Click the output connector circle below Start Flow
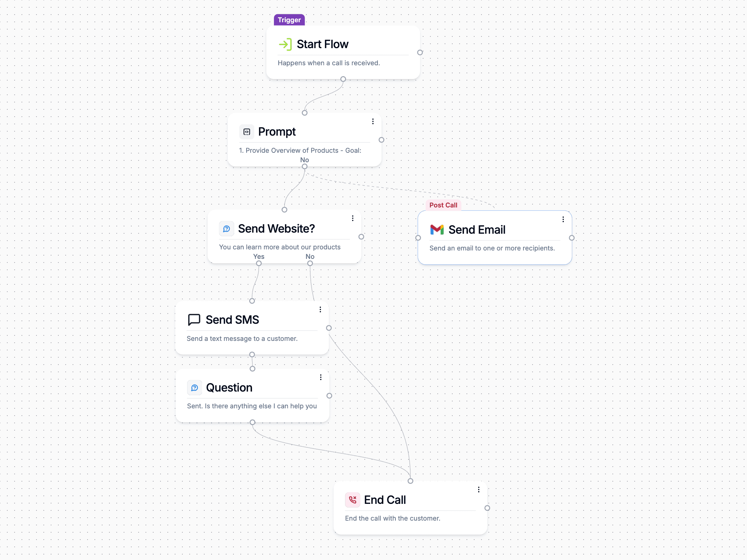Screen dimensions: 747x560 tap(343, 79)
